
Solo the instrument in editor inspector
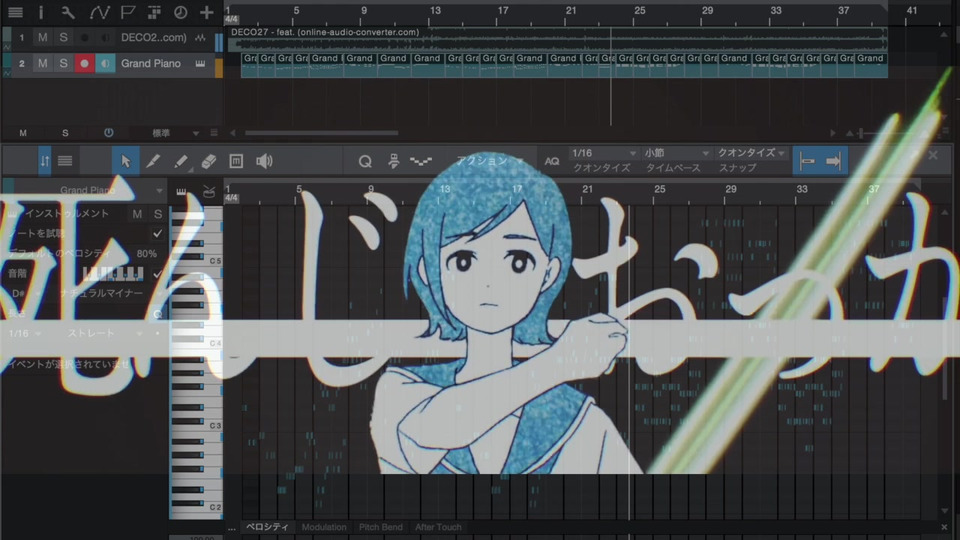[158, 214]
